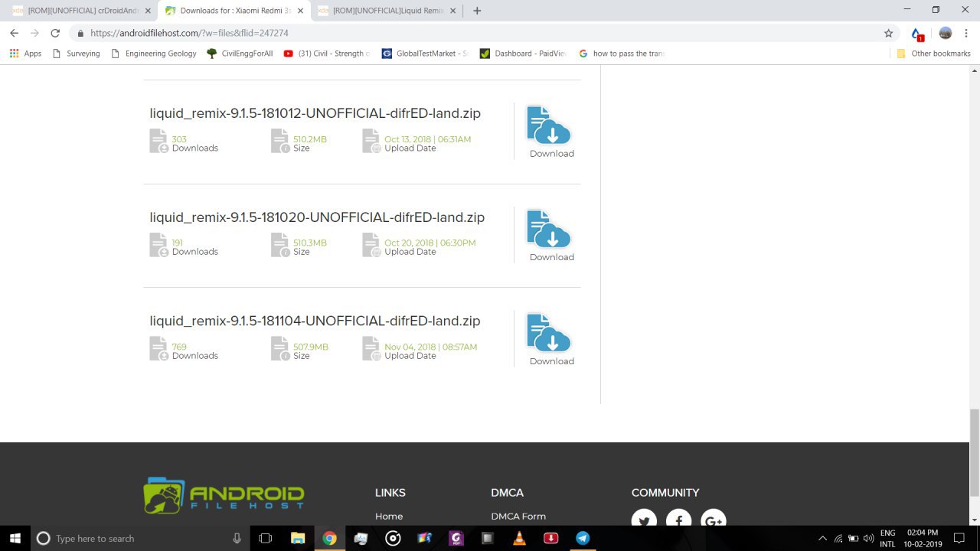Click the androidfilehost.com address bar

(x=482, y=33)
